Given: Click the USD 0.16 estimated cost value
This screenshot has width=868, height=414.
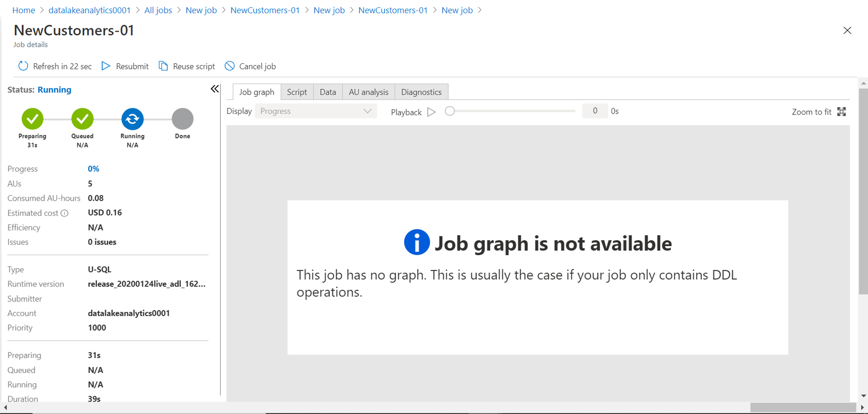Looking at the screenshot, I should click(x=105, y=212).
